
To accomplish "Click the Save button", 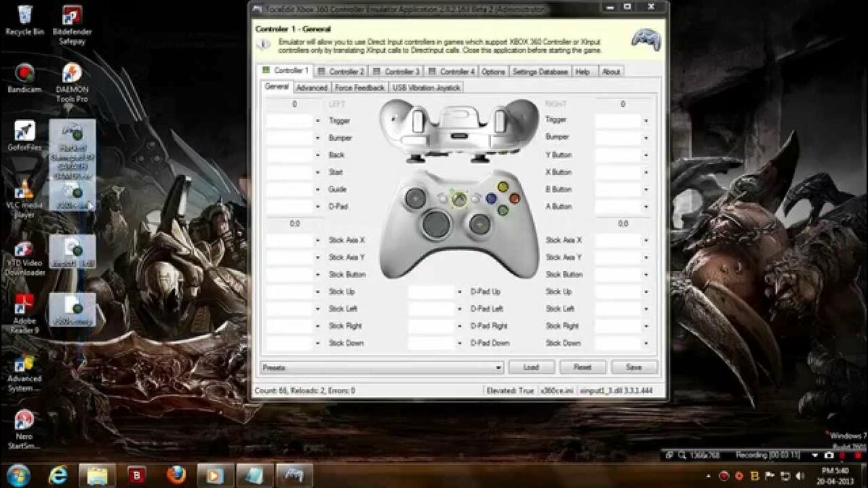I will (634, 367).
